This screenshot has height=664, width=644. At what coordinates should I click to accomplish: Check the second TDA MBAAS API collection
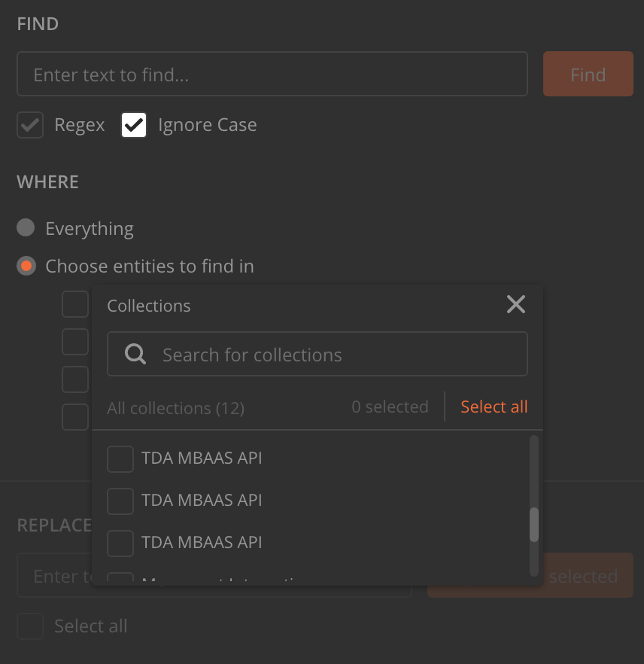(120, 501)
